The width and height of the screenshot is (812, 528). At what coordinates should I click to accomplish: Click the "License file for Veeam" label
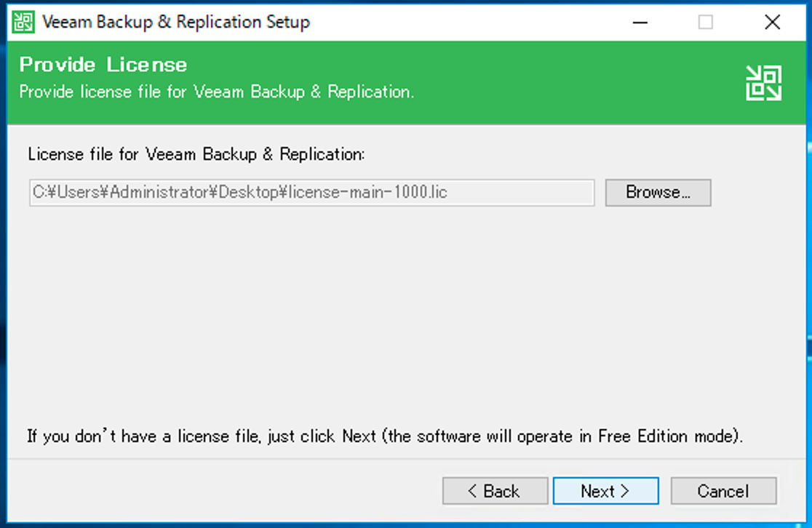[196, 154]
